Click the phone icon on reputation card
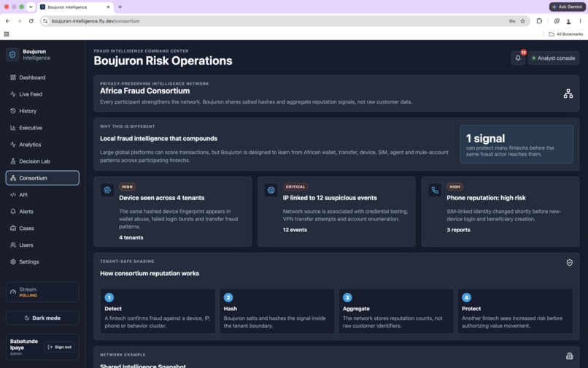Image resolution: width=588 pixels, height=368 pixels. tap(435, 190)
